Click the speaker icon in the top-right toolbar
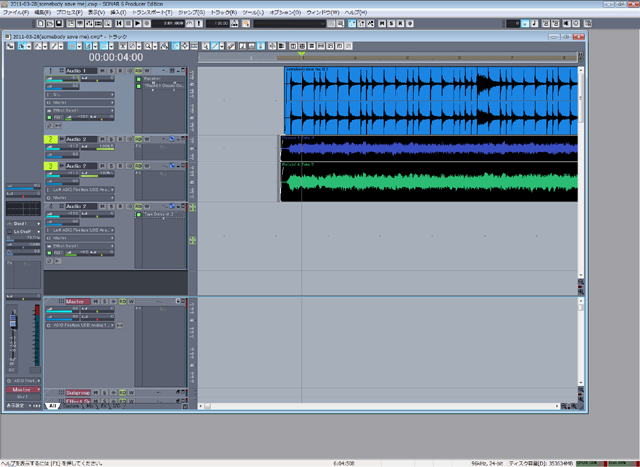 click(567, 24)
